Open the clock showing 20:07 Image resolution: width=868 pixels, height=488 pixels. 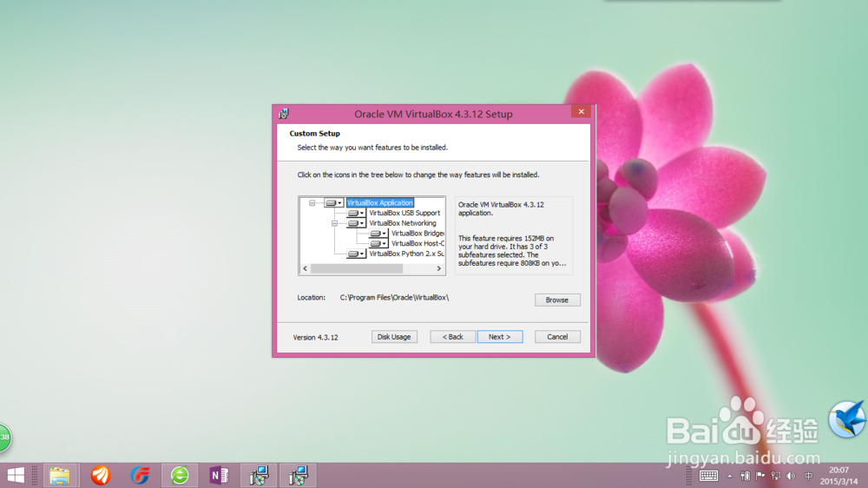click(x=838, y=476)
